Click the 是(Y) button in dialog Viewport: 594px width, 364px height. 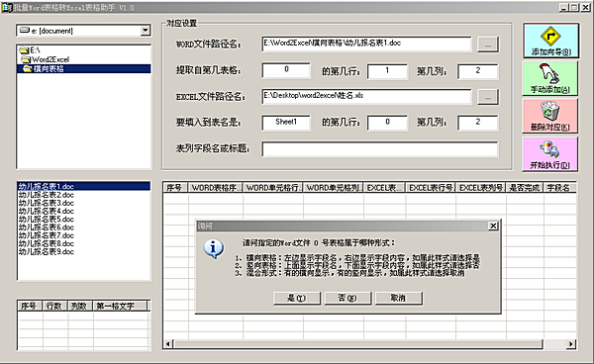click(x=297, y=298)
